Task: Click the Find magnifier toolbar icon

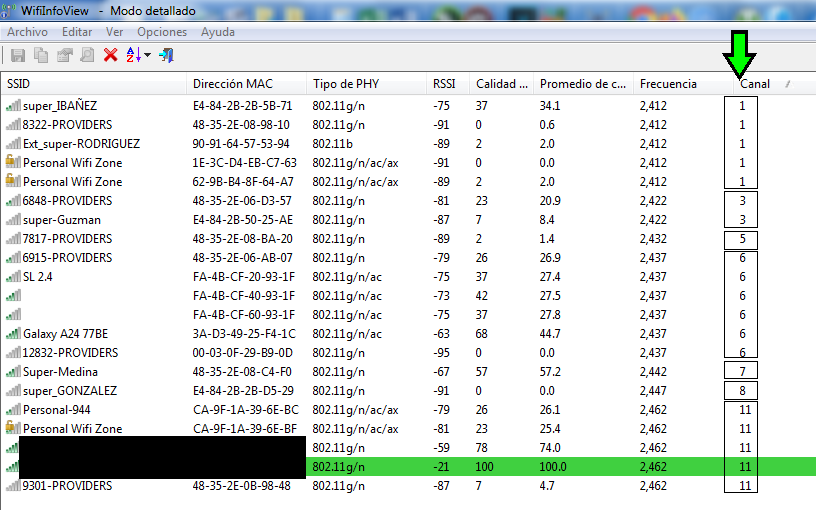Action: coord(87,55)
